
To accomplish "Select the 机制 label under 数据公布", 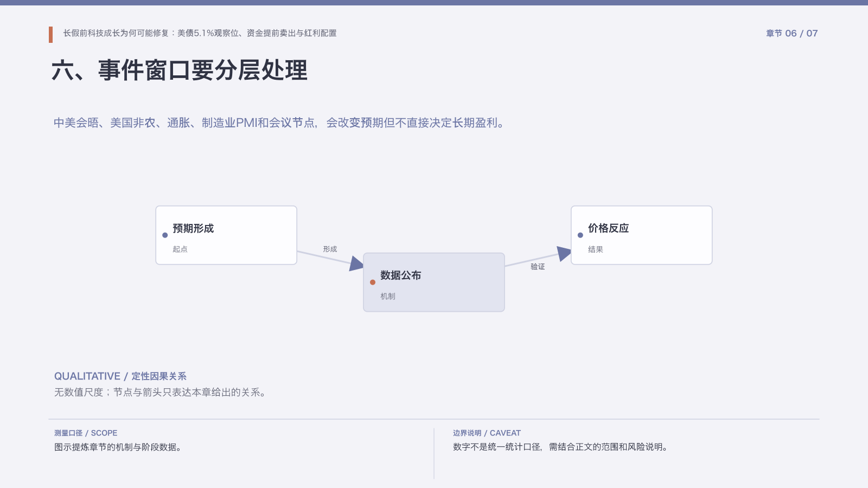I will point(388,296).
